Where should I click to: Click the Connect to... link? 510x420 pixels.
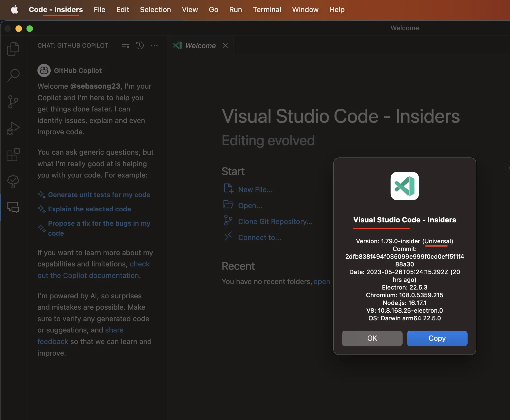tap(259, 238)
